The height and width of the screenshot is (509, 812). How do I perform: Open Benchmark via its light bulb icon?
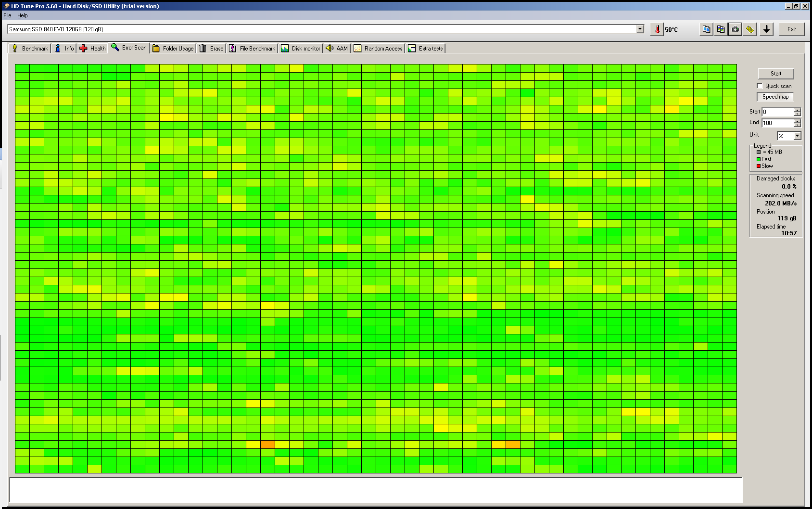click(15, 48)
